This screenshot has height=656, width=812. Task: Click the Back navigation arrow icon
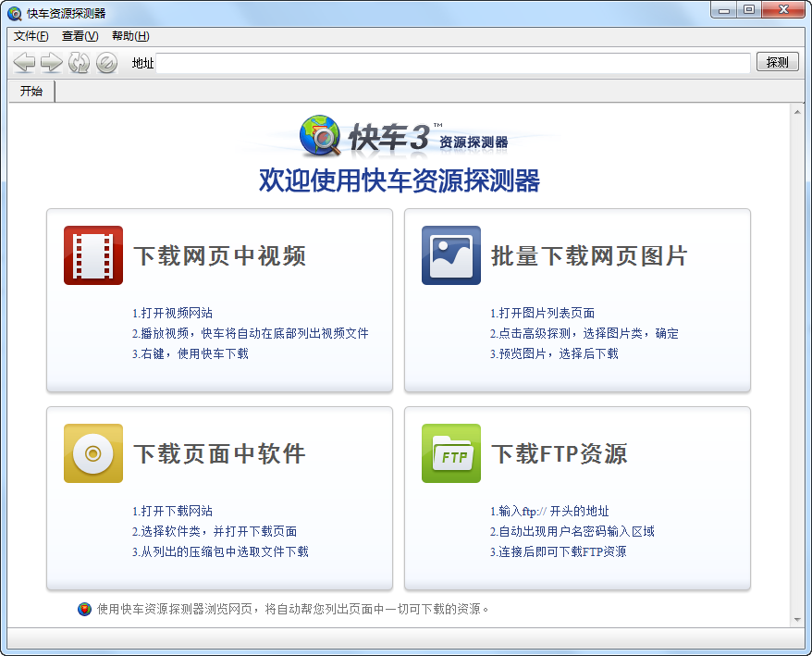pyautogui.click(x=25, y=63)
